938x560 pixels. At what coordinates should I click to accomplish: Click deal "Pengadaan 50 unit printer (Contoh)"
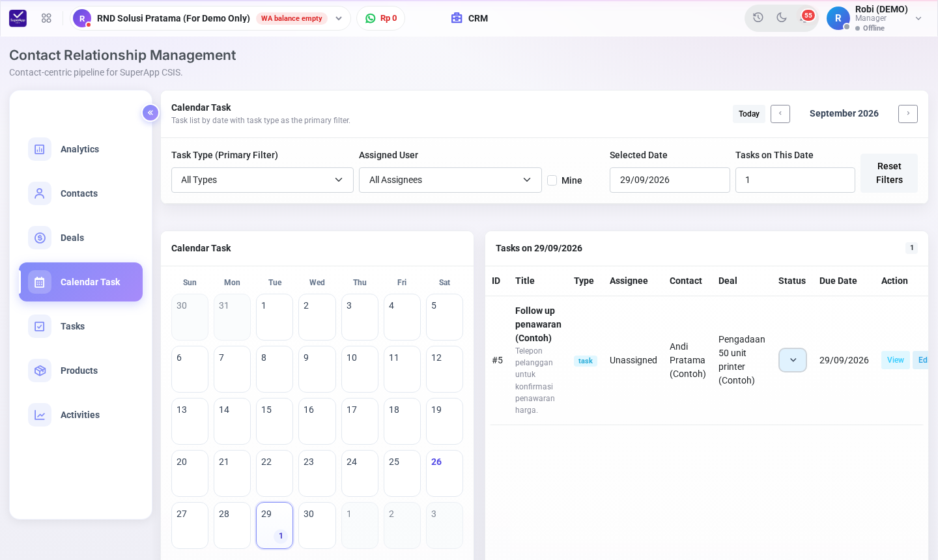tap(742, 360)
